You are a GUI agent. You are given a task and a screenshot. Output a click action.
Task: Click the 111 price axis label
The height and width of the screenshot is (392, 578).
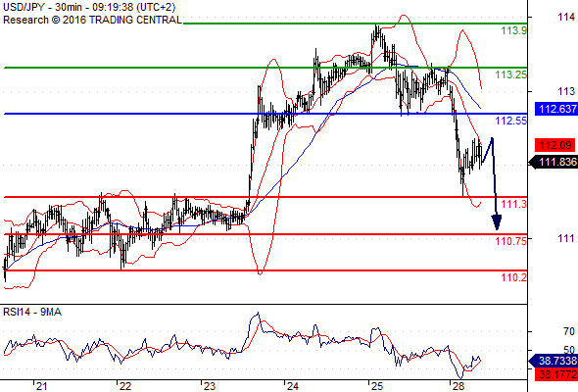tap(566, 238)
